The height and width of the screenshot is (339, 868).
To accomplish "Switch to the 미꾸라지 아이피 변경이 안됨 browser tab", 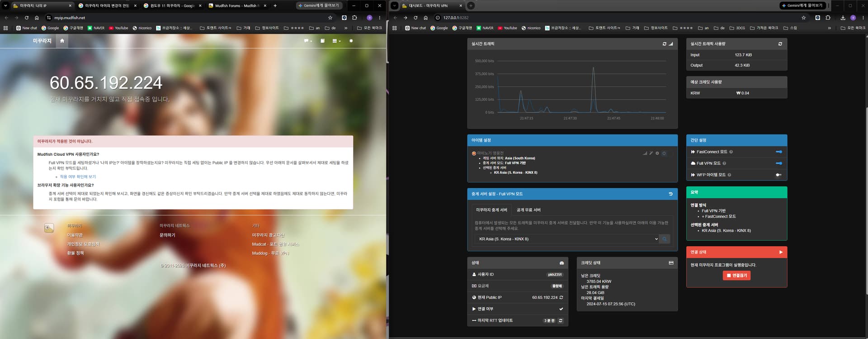I will tap(107, 6).
